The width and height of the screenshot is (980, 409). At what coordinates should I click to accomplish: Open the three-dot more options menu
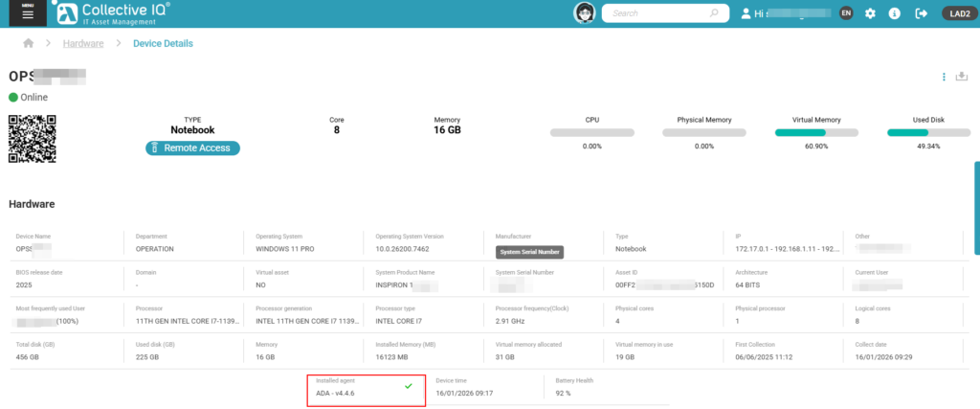coord(944,77)
